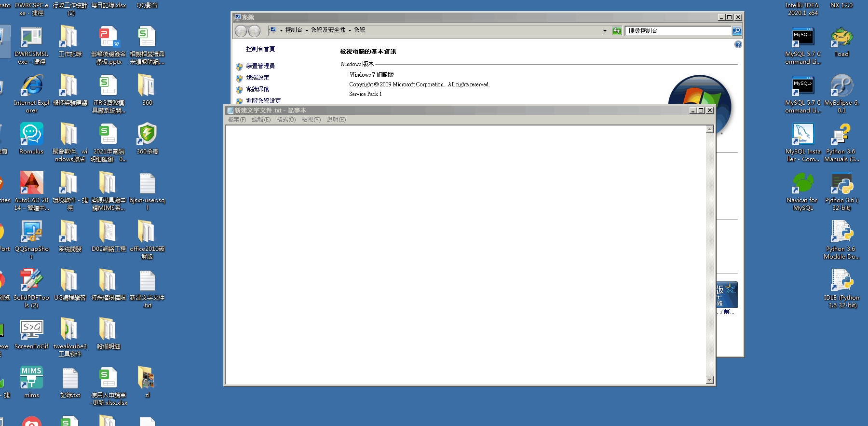
Task: Select the Python 3.6 Module Docs icon
Action: tap(841, 240)
